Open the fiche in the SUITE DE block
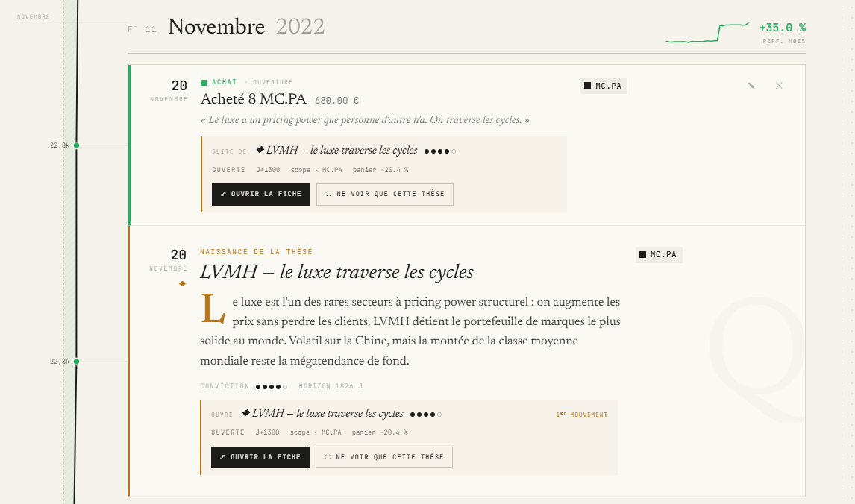 click(260, 194)
